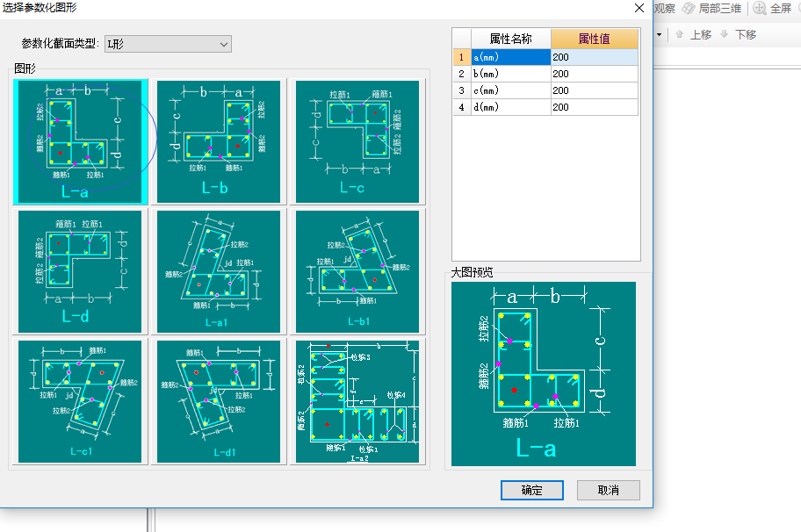Choose the L-c1 section thumbnail
Screen dimensions: 801x532
(x=80, y=402)
